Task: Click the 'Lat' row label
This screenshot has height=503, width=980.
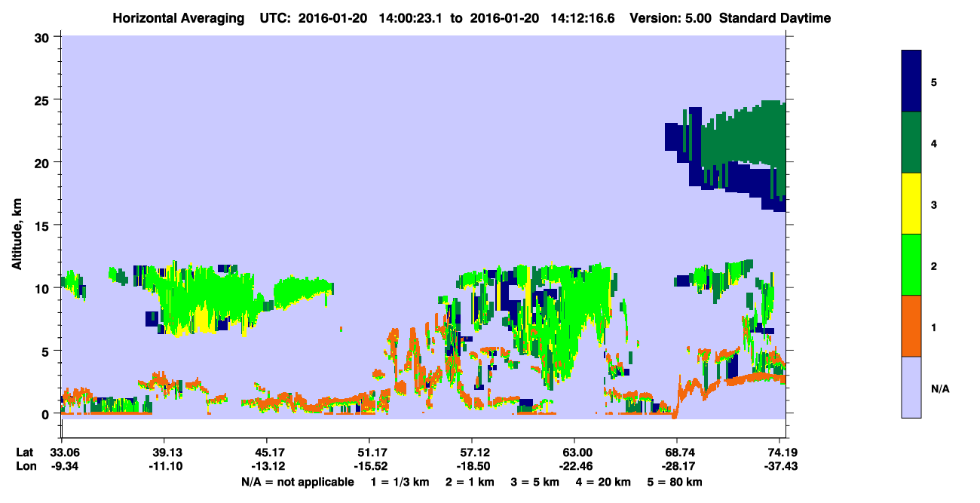Action: point(26,452)
